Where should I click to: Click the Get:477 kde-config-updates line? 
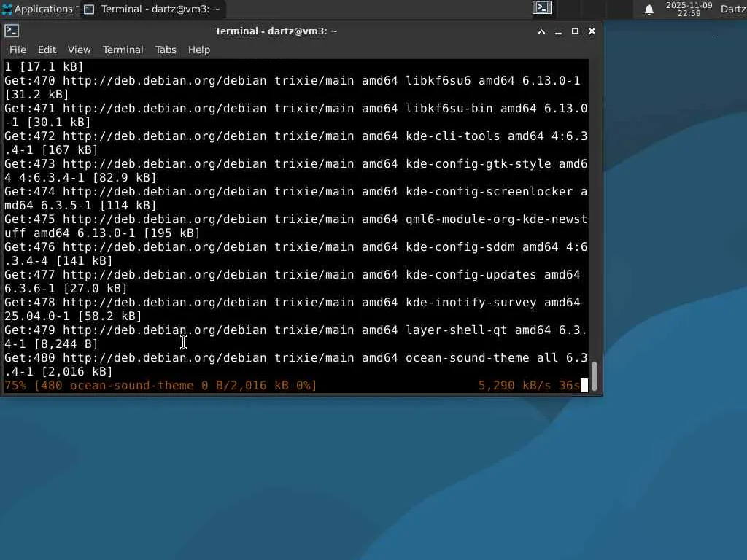[x=293, y=274]
